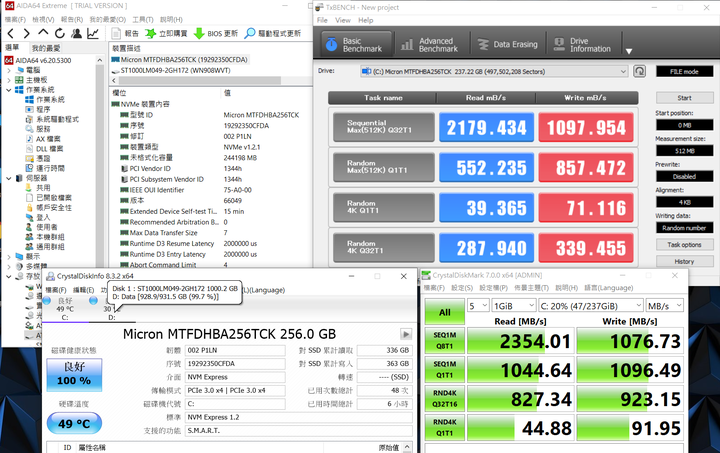Select DLL 檔案 in the tree
This screenshot has height=453, width=720.
pos(50,149)
